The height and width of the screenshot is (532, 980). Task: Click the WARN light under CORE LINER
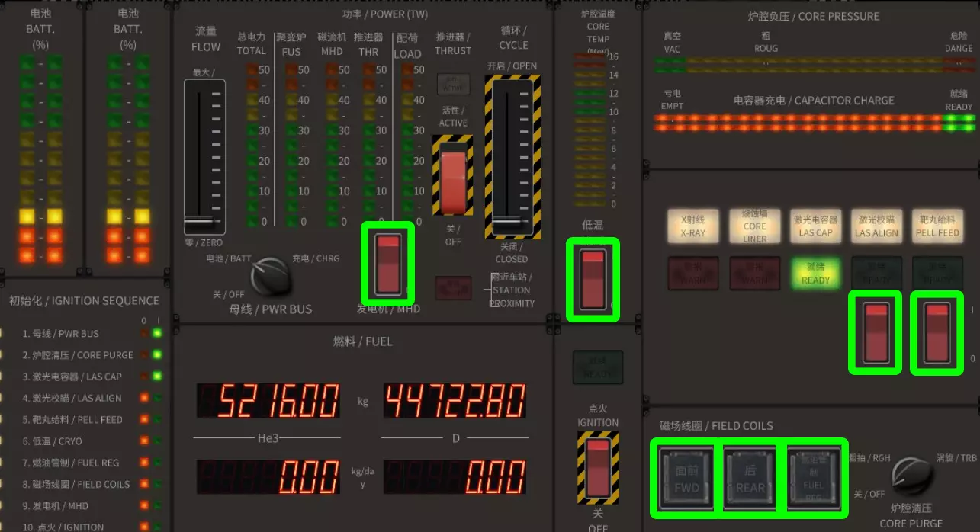pyautogui.click(x=754, y=273)
